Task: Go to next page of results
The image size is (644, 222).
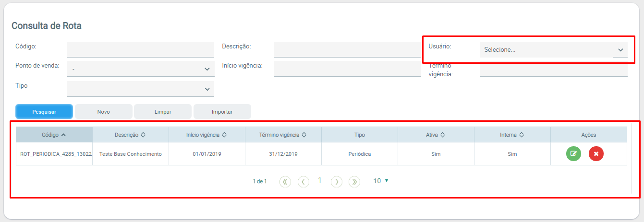Action: [x=337, y=181]
